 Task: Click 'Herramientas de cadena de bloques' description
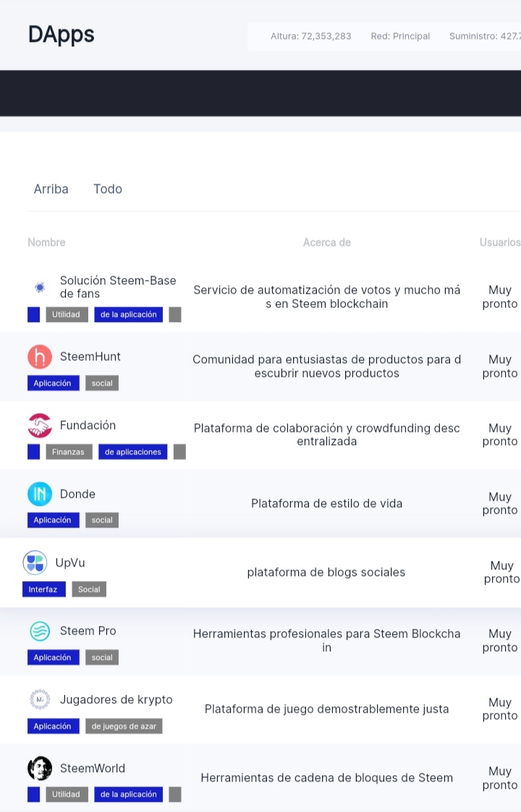click(x=327, y=778)
